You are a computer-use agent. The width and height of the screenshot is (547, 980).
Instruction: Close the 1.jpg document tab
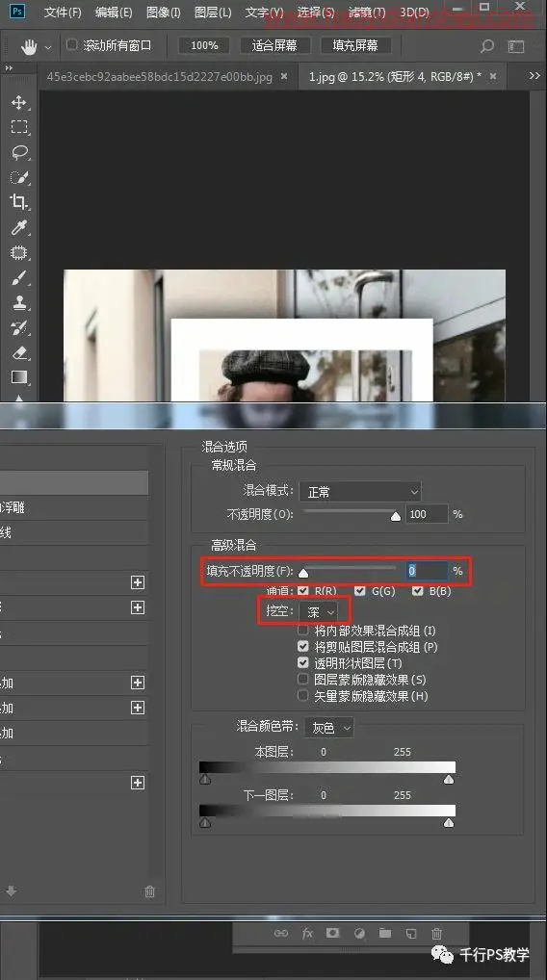coord(493,76)
